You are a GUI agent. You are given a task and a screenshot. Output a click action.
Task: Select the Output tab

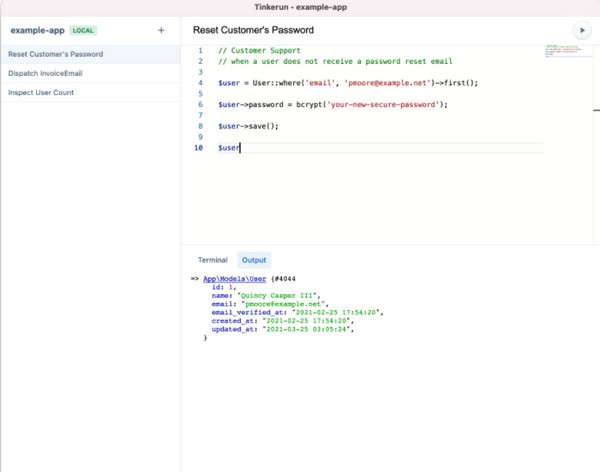(255, 259)
